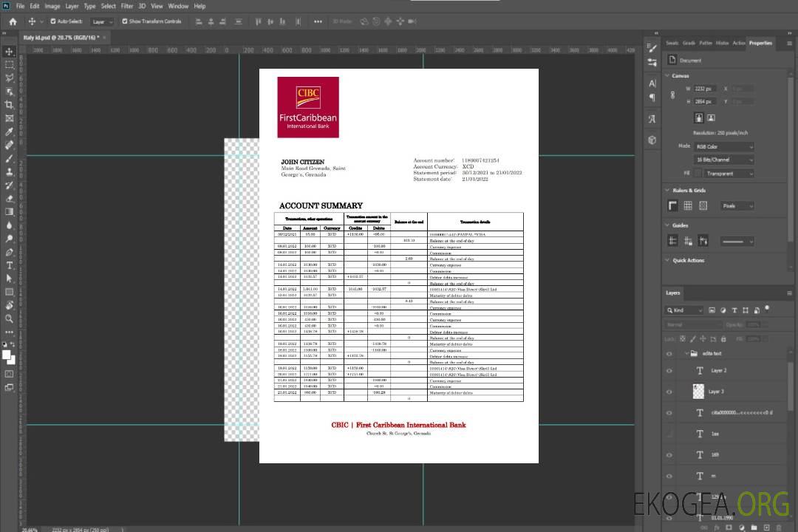Click the Home icon in options bar
This screenshot has width=798, height=532.
(13, 21)
